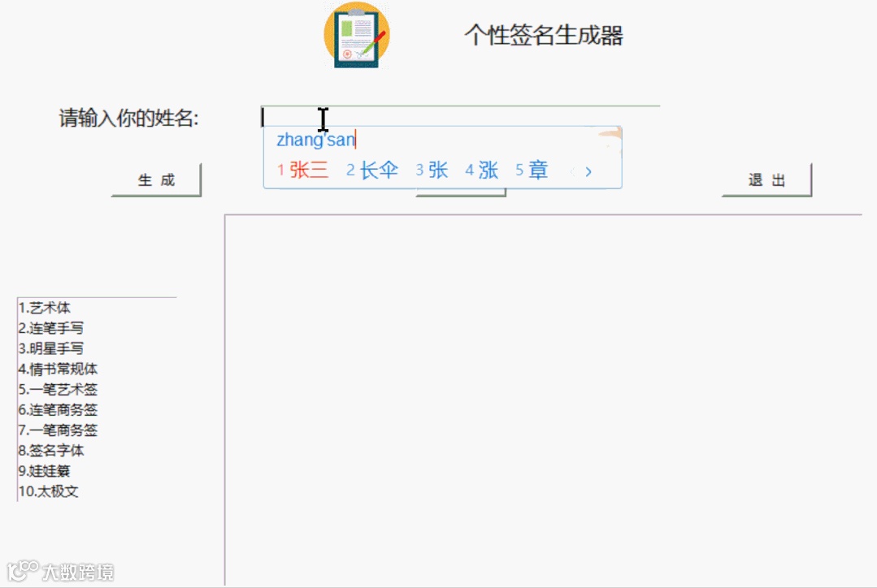The width and height of the screenshot is (877, 588).
Task: Click the 生成 generate button
Action: tap(156, 180)
